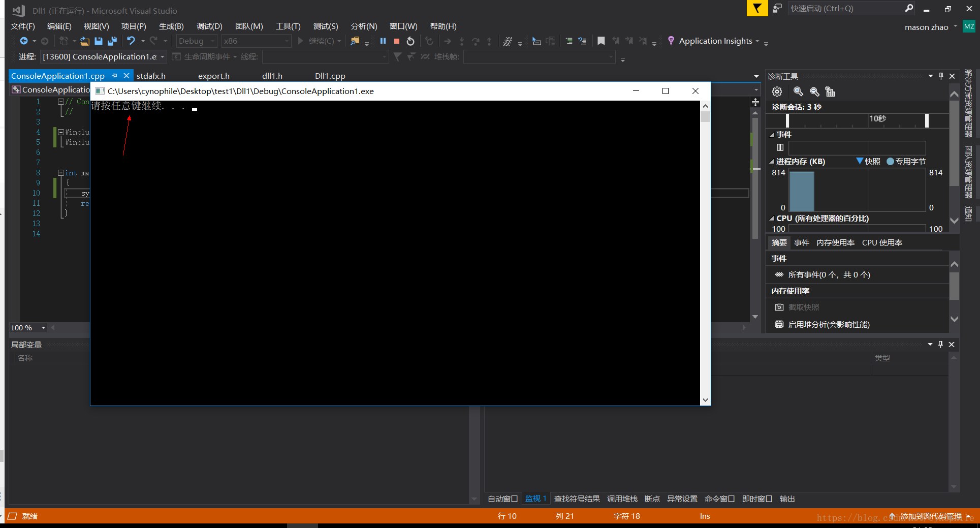
Task: Click the 继续(C) continue button
Action: tap(320, 41)
